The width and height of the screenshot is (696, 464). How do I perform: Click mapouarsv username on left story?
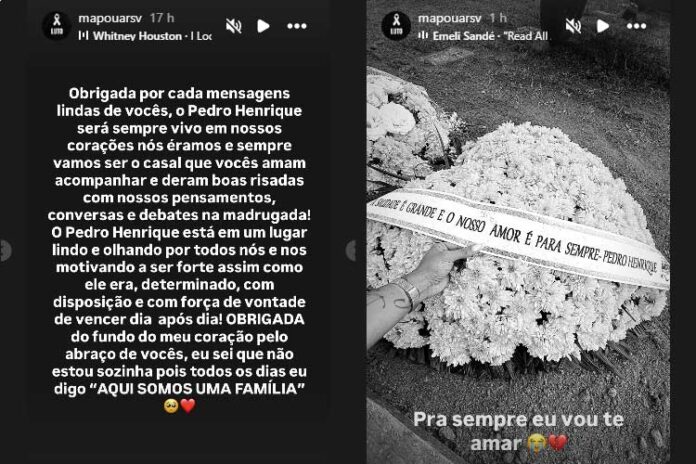[x=110, y=18]
